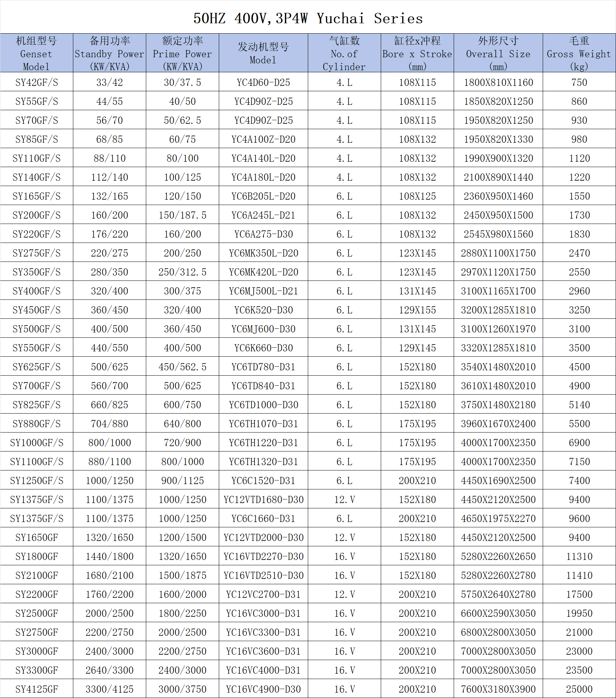The image size is (616, 698).
Task: Click the Bore x Stroke header cell
Action: [x=417, y=53]
